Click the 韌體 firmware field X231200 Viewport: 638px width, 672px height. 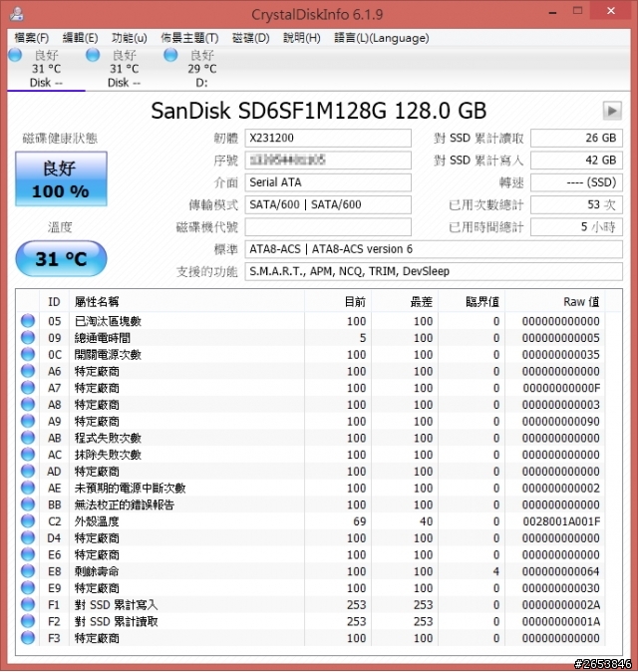(328, 138)
